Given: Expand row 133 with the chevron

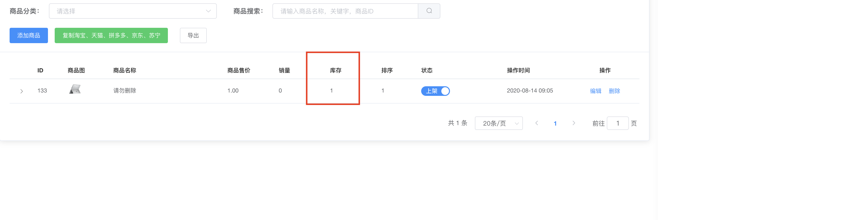Looking at the screenshot, I should (22, 91).
